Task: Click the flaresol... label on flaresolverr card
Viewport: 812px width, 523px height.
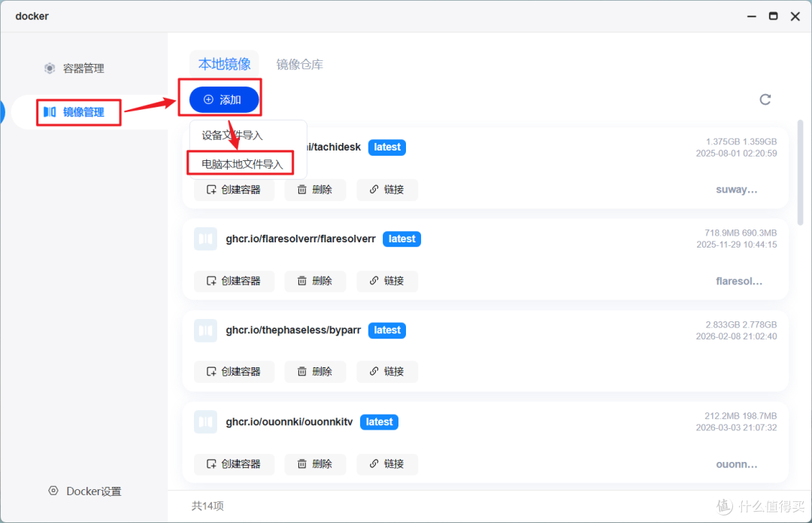Action: pyautogui.click(x=739, y=281)
